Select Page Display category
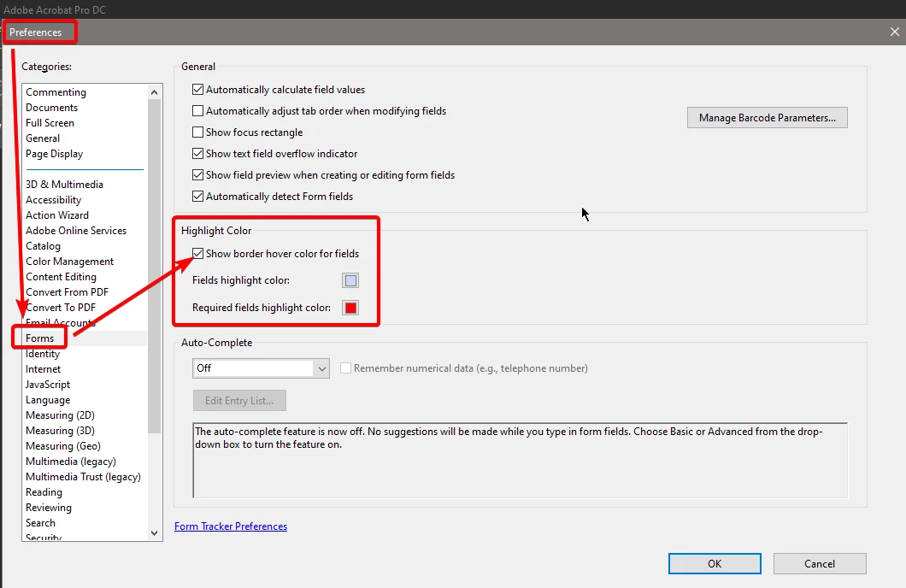Viewport: 906px width, 588px height. [55, 154]
